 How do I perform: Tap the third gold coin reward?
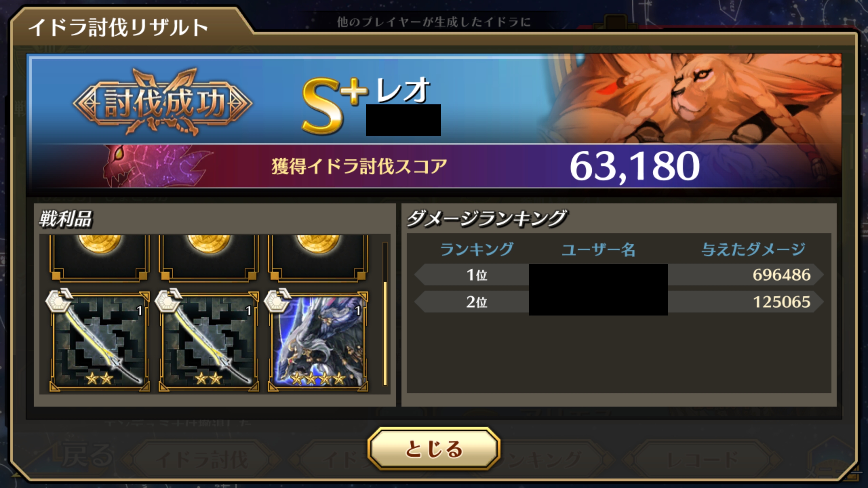(318, 258)
